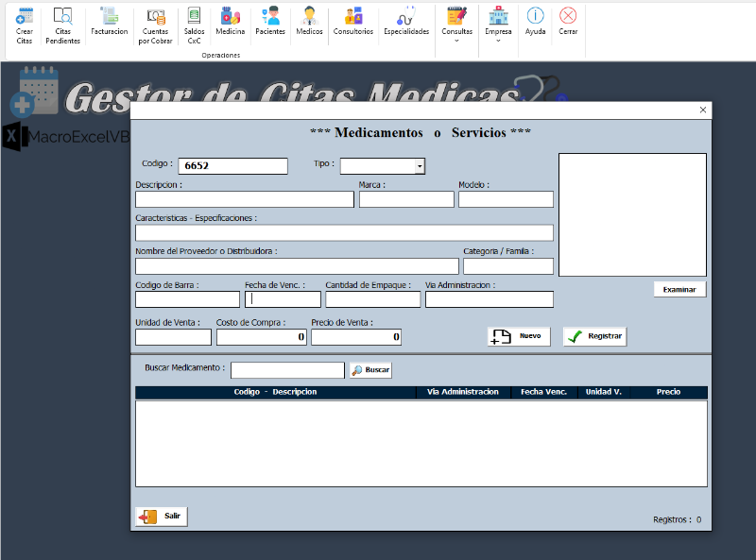Viewport: 756px width, 560px height.
Task: Click the empty image preview box
Action: (632, 215)
